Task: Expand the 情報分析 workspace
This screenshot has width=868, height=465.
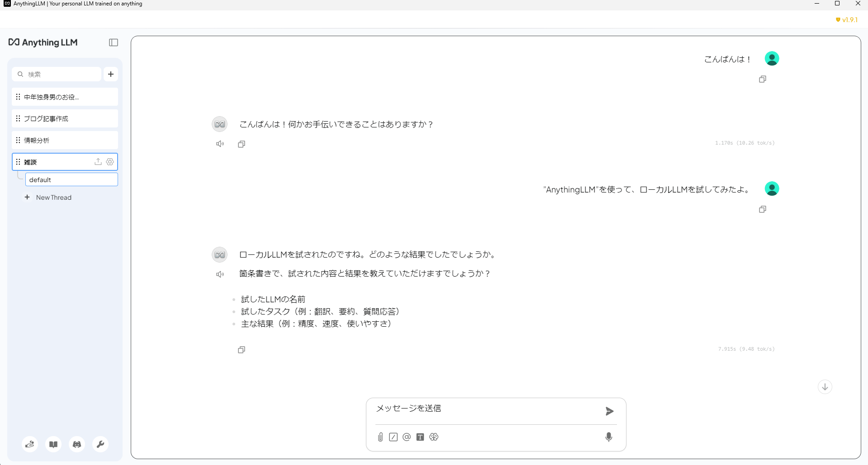Action: click(x=65, y=140)
